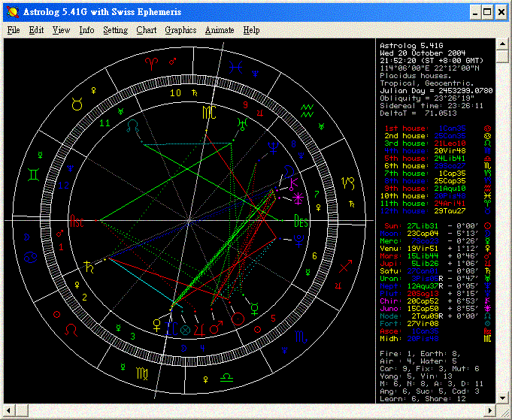Click the red Aries sign glyph

point(152,63)
